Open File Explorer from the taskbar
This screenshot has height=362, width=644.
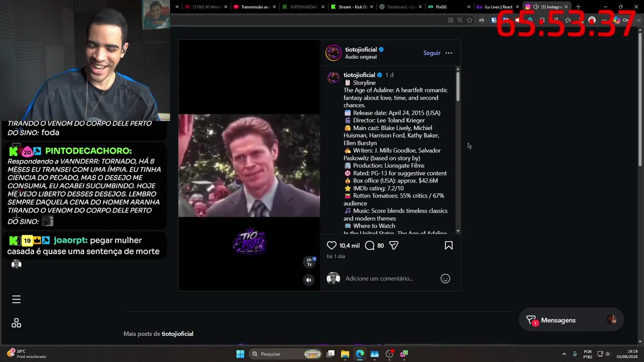pos(345,354)
